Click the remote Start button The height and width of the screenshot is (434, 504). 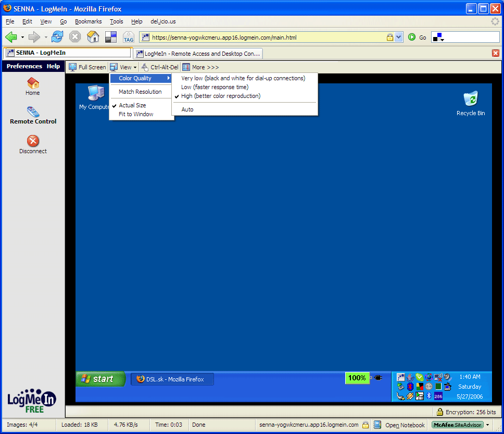point(100,379)
